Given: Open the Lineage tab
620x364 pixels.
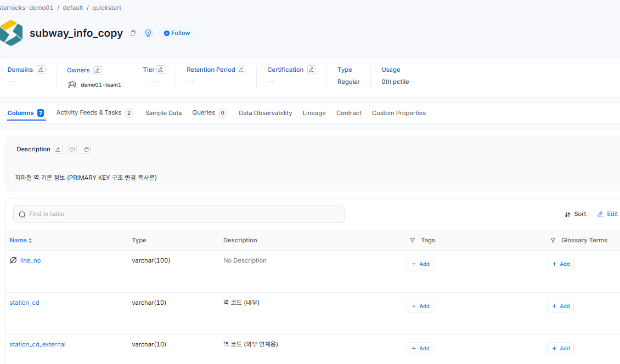Looking at the screenshot, I should tap(314, 113).
